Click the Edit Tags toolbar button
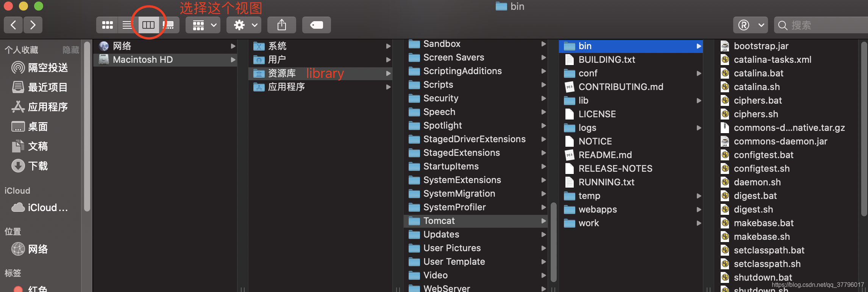This screenshot has height=292, width=868. pos(317,25)
